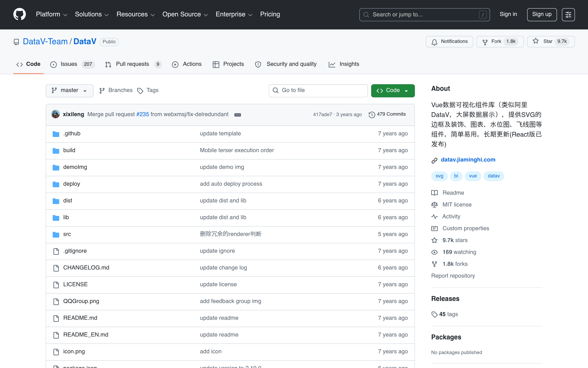588x368 pixels.
Task: Expand the Solutions menu
Action: pos(92,14)
